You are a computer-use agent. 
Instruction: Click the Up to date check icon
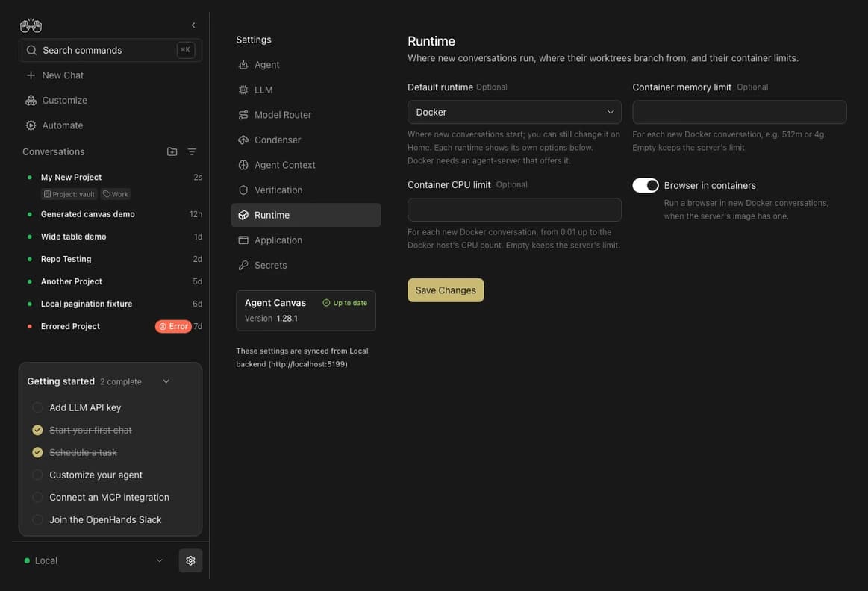(x=326, y=303)
